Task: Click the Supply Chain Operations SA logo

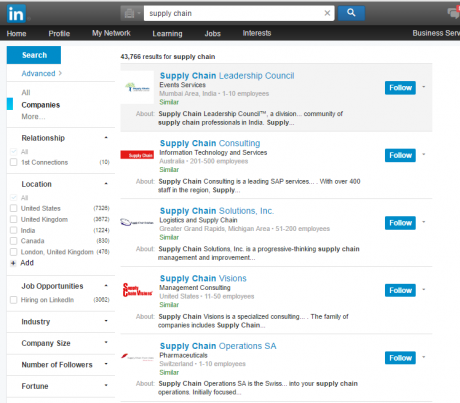Action: [x=137, y=358]
